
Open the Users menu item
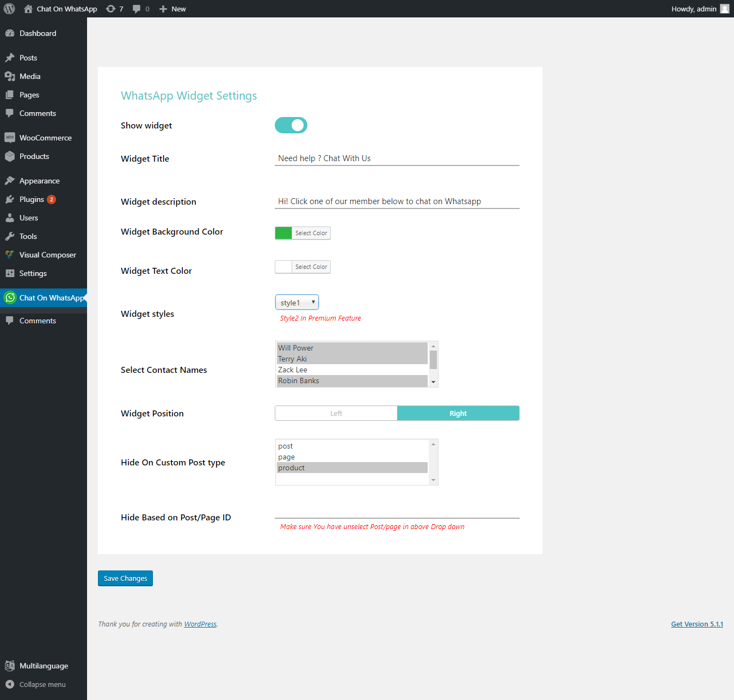(x=44, y=218)
